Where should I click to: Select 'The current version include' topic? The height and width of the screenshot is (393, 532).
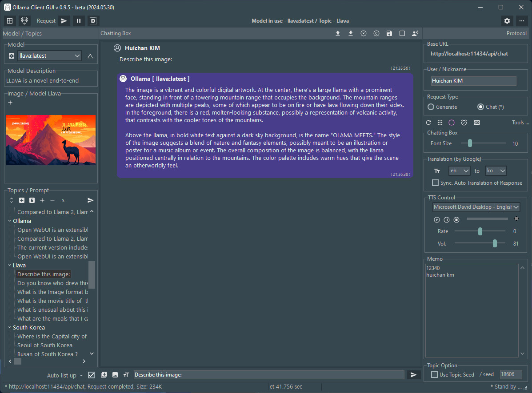tap(52, 247)
